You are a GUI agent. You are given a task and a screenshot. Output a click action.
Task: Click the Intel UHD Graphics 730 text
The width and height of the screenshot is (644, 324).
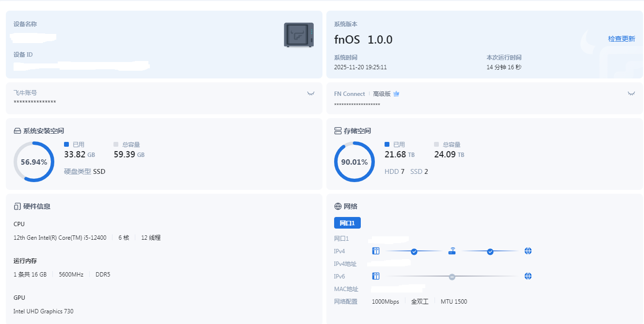[x=44, y=311]
